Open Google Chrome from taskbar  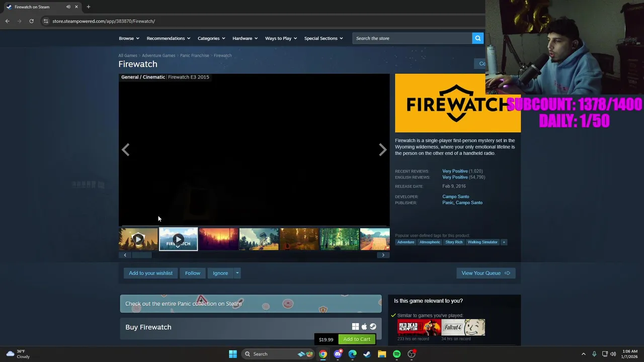click(x=323, y=354)
